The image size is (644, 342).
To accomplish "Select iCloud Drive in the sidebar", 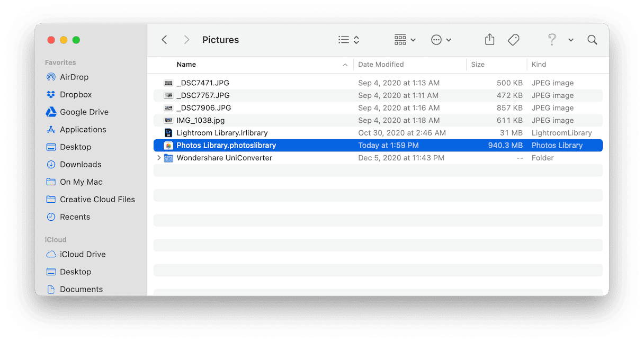I will [83, 254].
